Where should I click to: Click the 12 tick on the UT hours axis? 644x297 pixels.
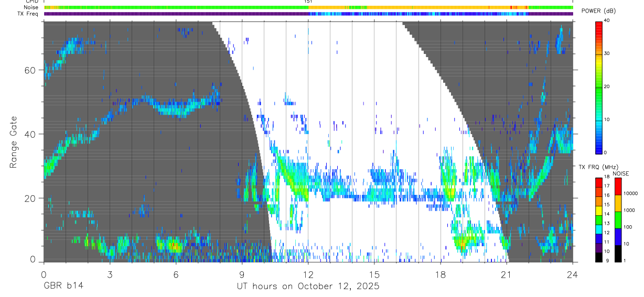coord(308,273)
